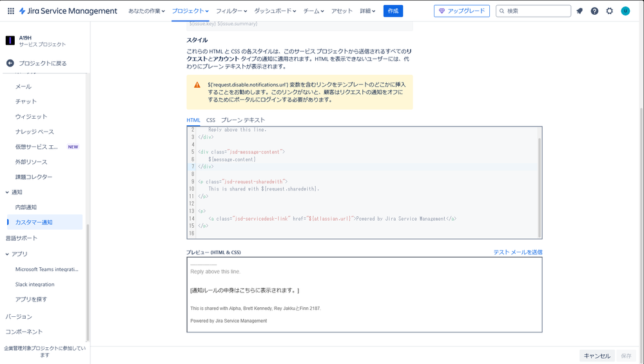Click the A19H project avatar icon
This screenshot has height=364, width=644.
[x=10, y=40]
